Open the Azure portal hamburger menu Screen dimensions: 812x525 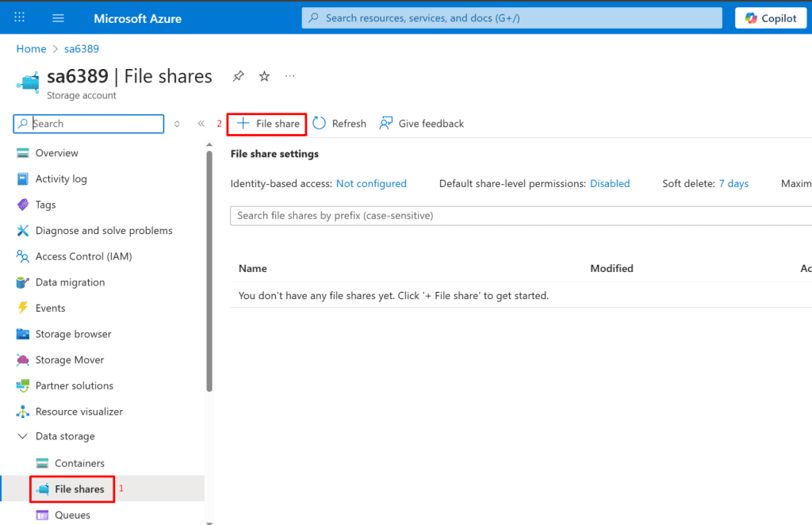(x=58, y=17)
